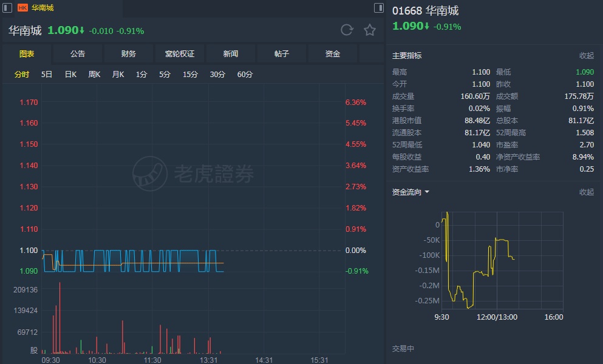Collapse the 资金流向 section with 收起
This screenshot has height=364, width=603.
tap(587, 192)
